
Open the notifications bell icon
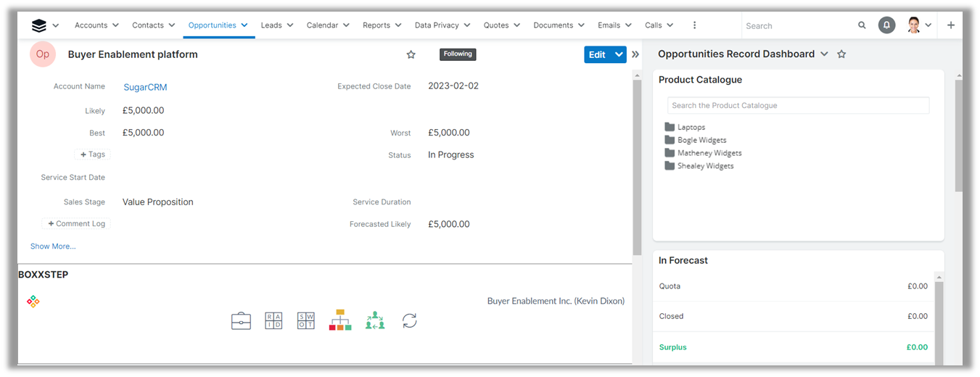click(x=886, y=25)
